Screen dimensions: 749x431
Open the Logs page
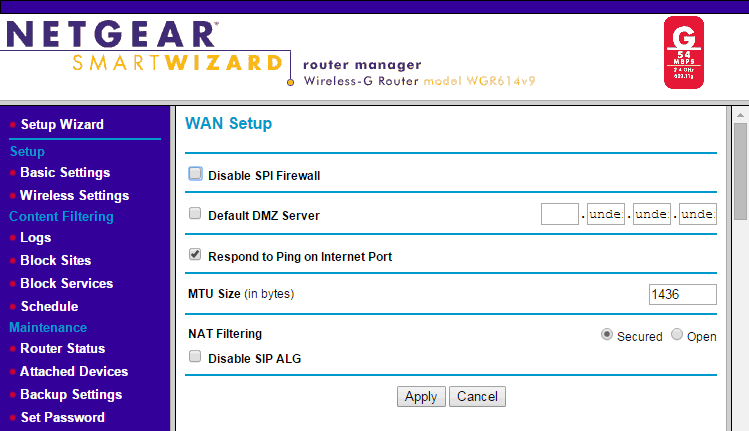[x=35, y=238]
